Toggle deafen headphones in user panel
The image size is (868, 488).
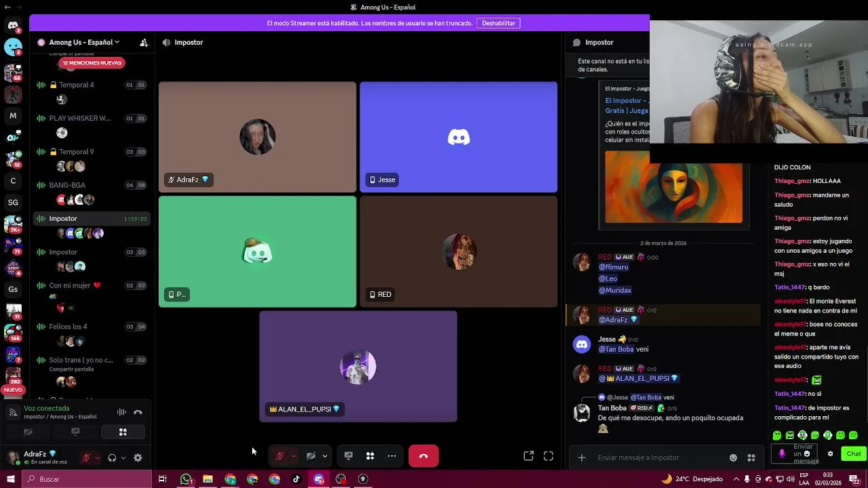[x=112, y=457]
